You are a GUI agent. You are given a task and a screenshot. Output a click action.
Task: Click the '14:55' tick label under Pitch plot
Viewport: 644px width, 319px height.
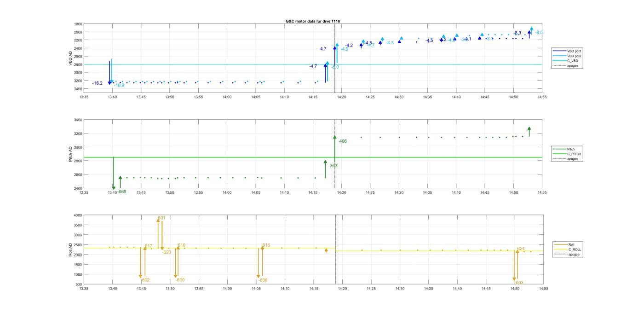[542, 192]
